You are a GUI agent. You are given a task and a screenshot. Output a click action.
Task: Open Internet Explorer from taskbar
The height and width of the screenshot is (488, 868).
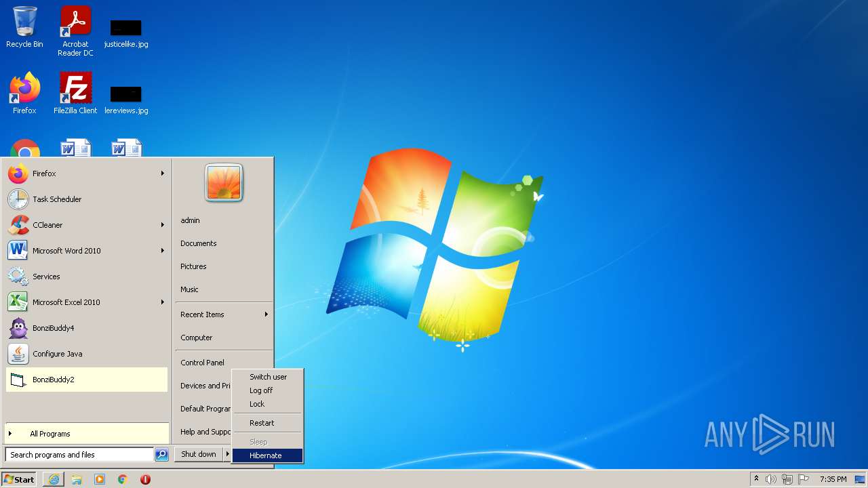coord(54,479)
